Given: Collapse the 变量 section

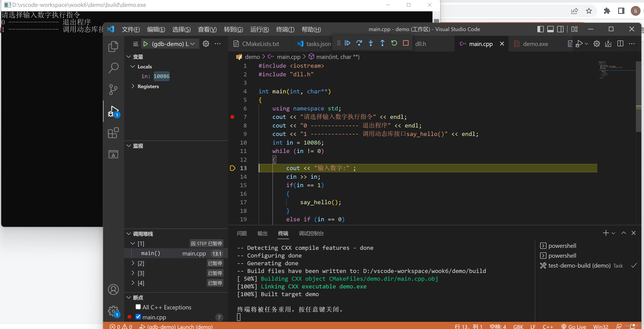Looking at the screenshot, I should (128, 57).
